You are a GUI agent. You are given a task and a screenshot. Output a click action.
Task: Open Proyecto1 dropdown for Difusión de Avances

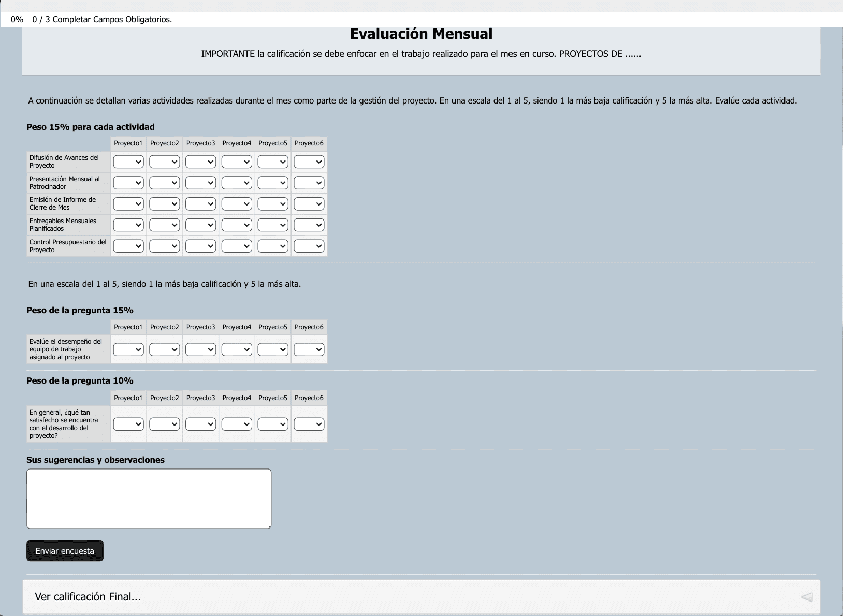(128, 162)
